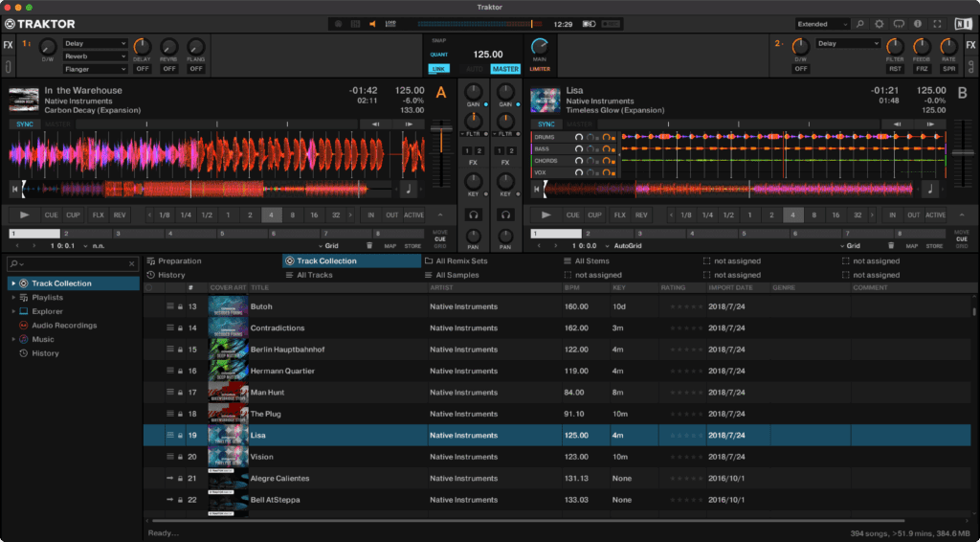This screenshot has width=980, height=542.
Task: Select the All Remix Sets favorite
Action: pyautogui.click(x=460, y=260)
